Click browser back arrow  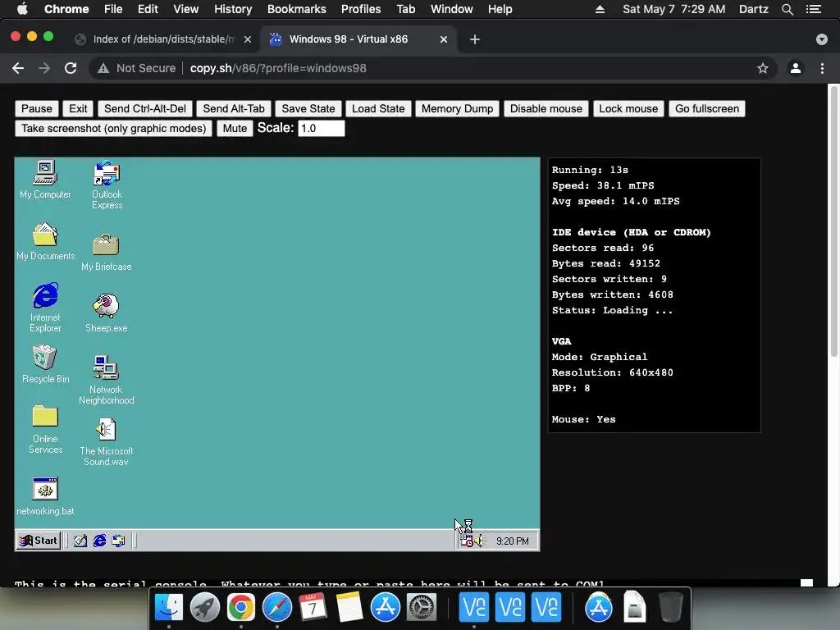pos(18,68)
